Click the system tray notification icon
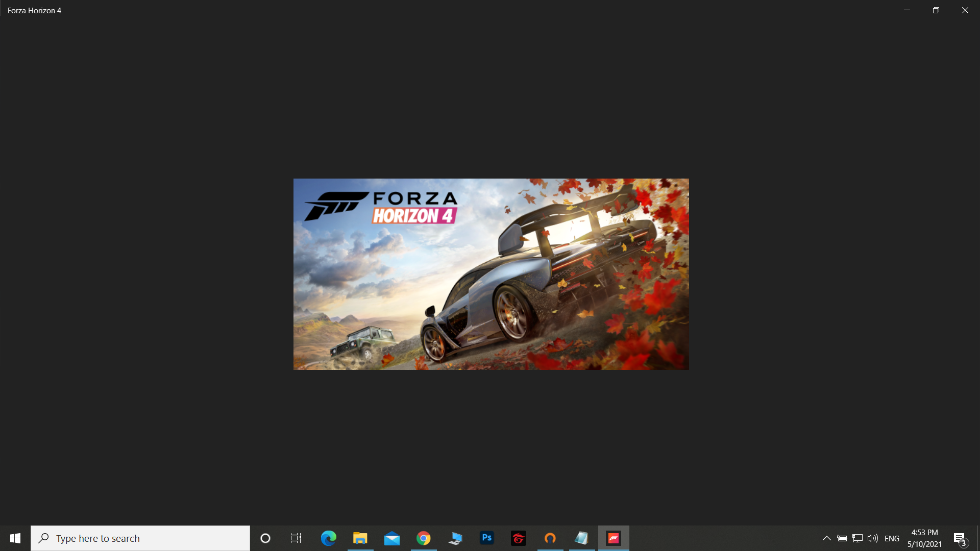Viewport: 980px width, 551px height. (x=959, y=538)
